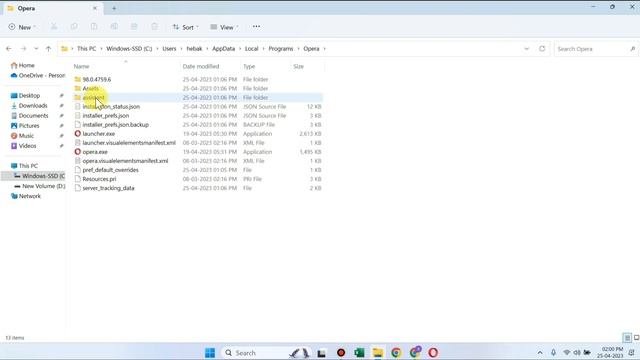Screen dimensions: 640x360
Task: Select Pictures in the sidebar
Action: [29, 126]
